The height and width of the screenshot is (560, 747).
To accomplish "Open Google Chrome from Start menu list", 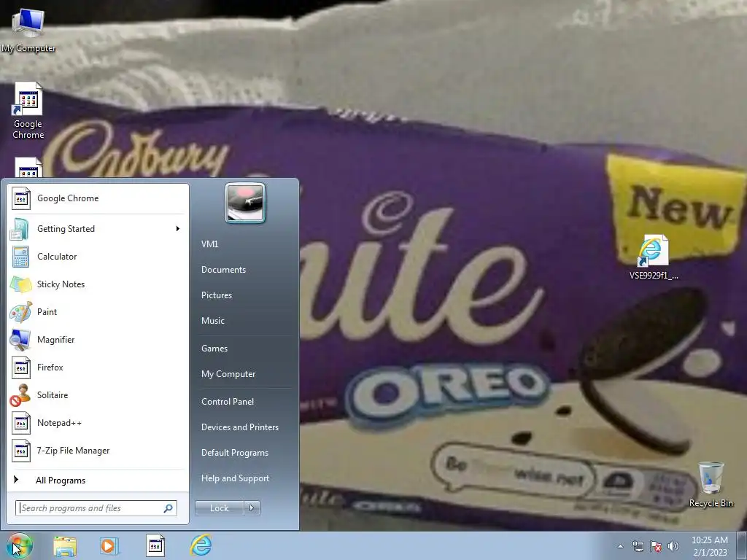I will pyautogui.click(x=98, y=198).
